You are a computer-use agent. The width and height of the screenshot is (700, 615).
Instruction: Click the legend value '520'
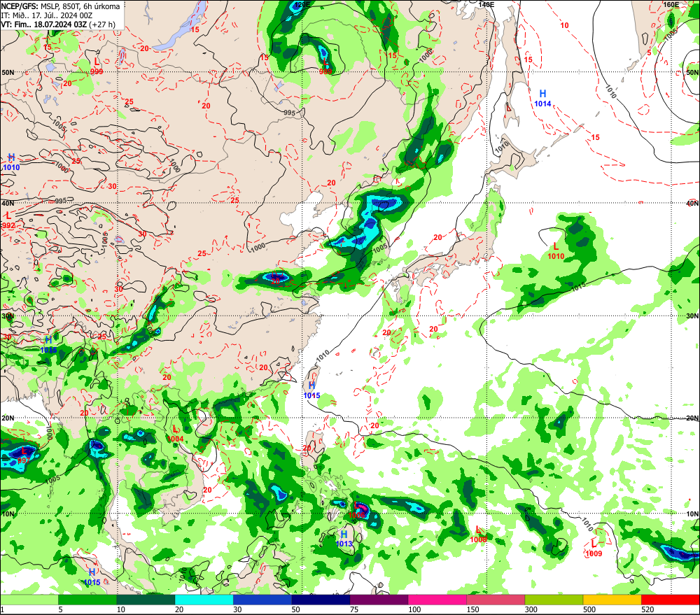pyautogui.click(x=647, y=609)
